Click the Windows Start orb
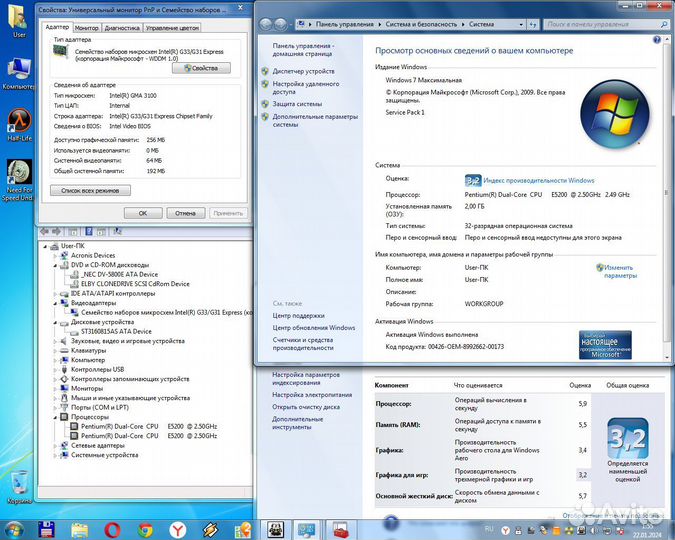The image size is (675, 540). coord(14,529)
